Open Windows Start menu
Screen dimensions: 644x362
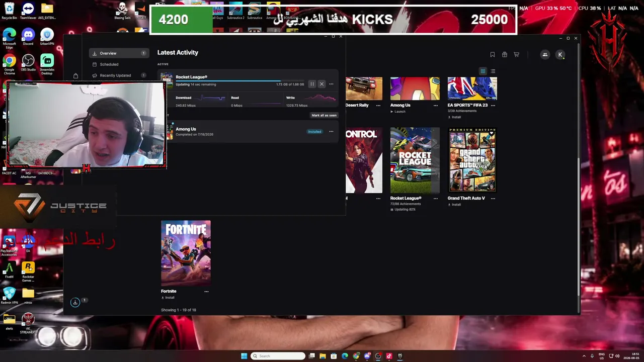coord(244,356)
